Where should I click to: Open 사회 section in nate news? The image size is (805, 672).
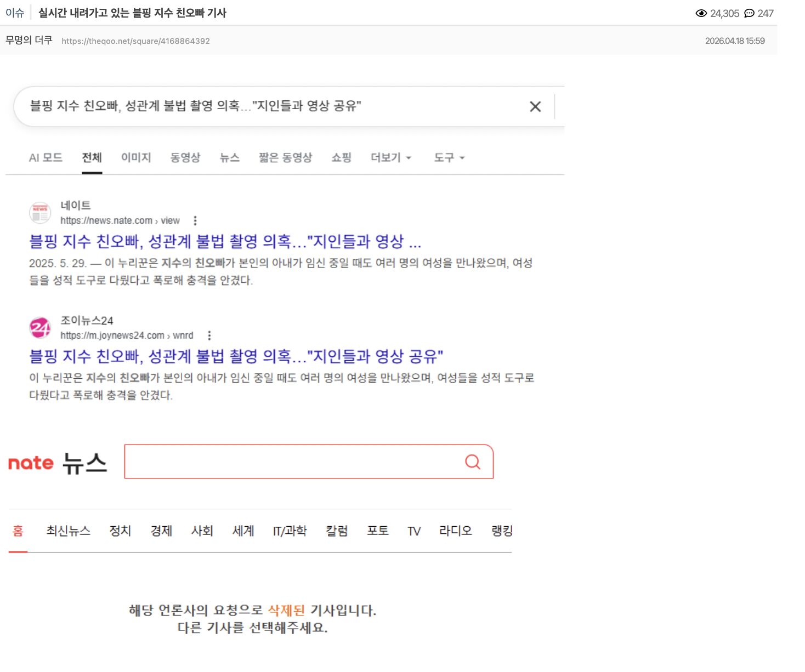202,531
